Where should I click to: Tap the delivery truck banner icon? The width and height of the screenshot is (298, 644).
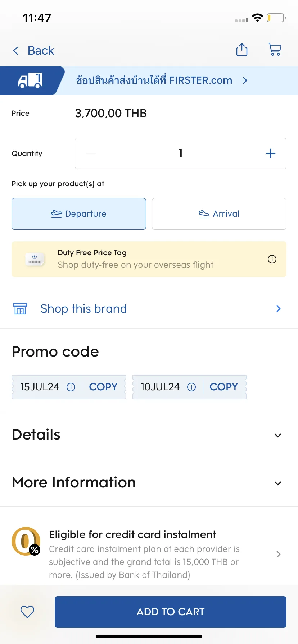[x=30, y=80]
